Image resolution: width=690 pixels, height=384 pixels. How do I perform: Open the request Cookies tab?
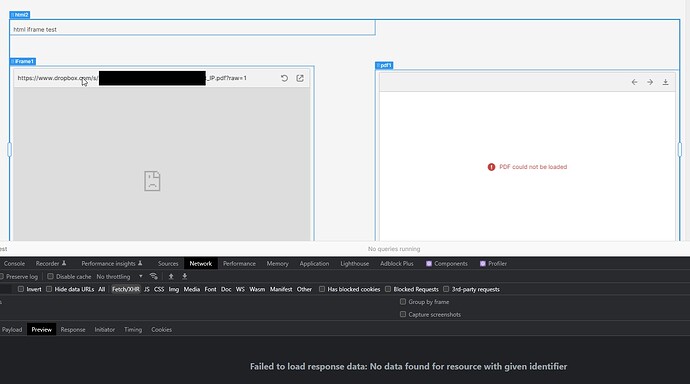(161, 329)
